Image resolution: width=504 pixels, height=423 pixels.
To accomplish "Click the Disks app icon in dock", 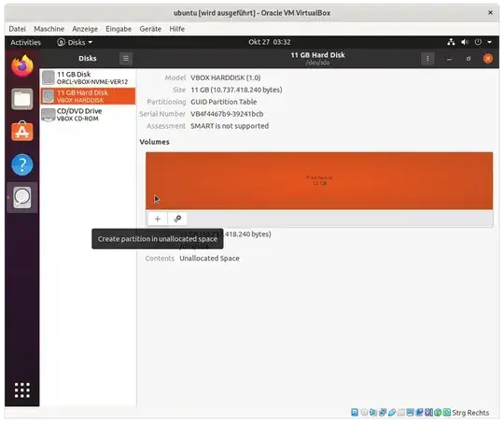I will click(x=22, y=198).
